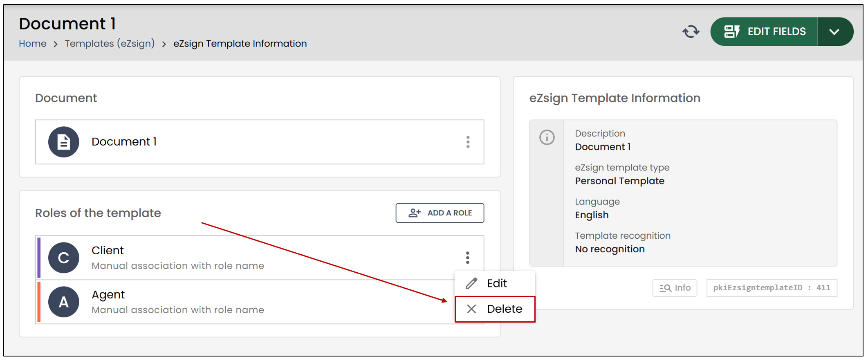This screenshot has height=361, width=868.
Task: Click the Add a Role button
Action: click(x=440, y=213)
